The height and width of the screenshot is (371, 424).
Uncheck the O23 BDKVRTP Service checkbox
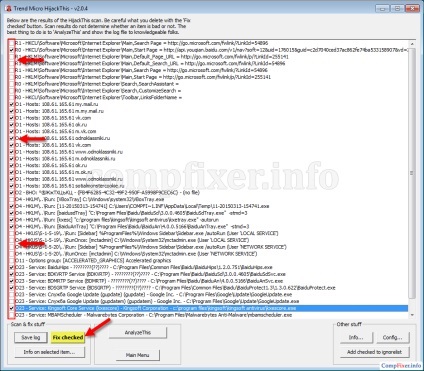click(x=12, y=274)
